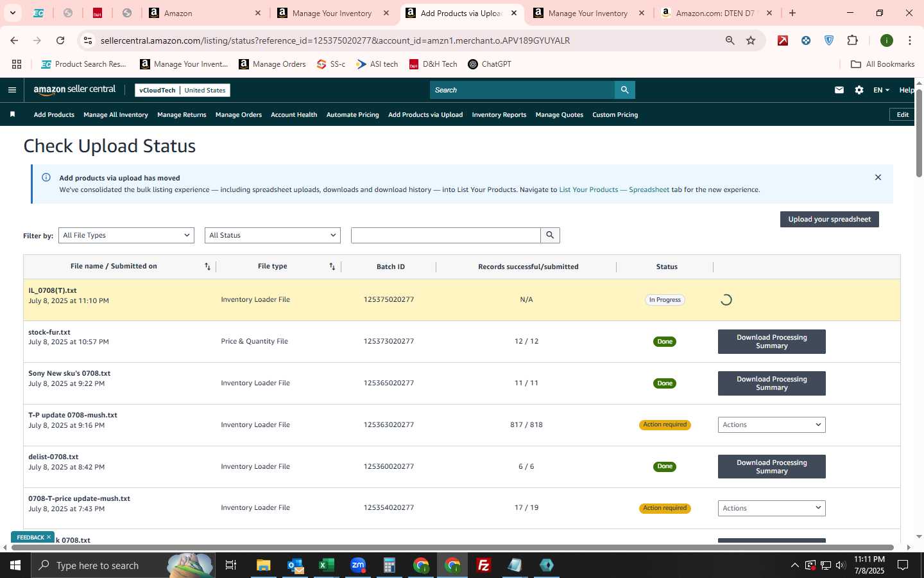
Task: Reload the page with browser refresh icon
Action: 60,40
